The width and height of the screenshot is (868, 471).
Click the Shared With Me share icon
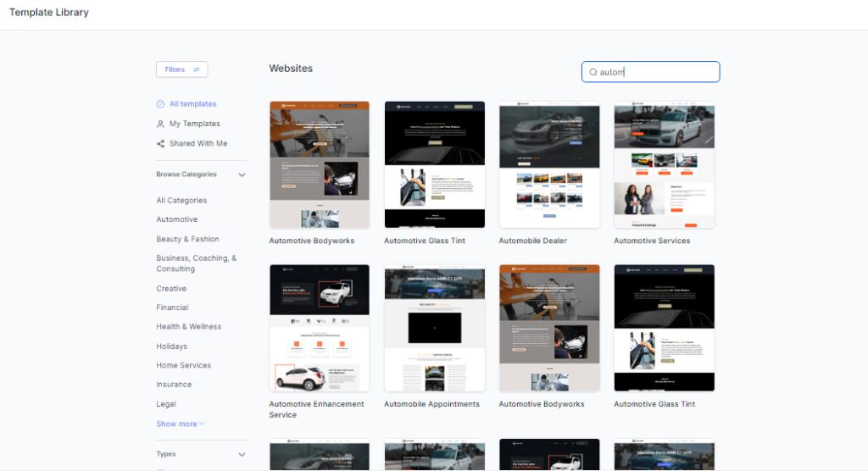160,144
